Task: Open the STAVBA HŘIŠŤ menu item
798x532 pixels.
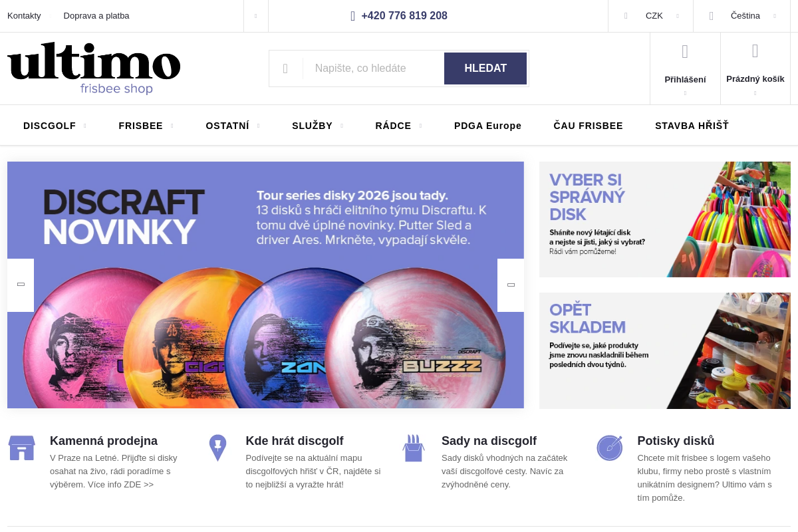Action: (692, 126)
